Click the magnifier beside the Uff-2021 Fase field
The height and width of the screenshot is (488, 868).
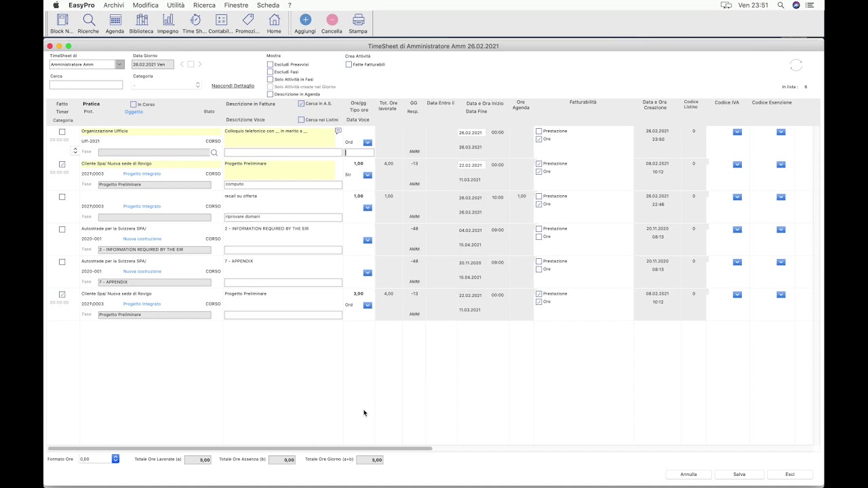point(214,152)
